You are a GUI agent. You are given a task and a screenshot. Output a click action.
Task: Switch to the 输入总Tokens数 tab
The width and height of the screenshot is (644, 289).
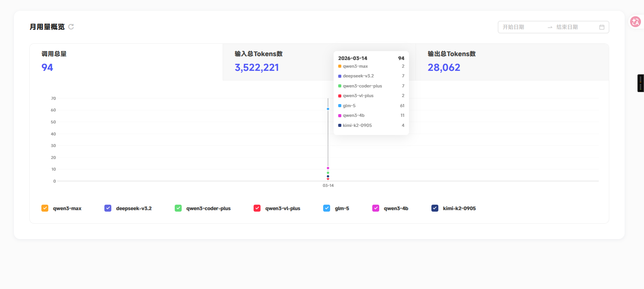point(319,62)
